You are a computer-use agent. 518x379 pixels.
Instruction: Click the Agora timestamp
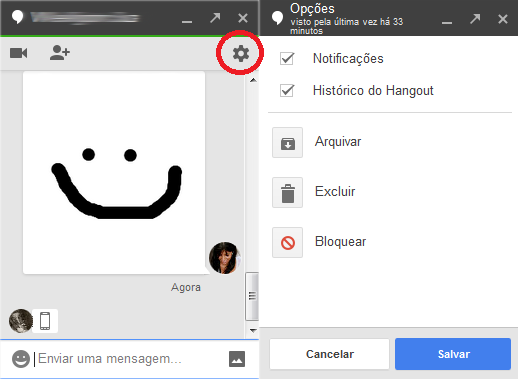click(x=186, y=287)
